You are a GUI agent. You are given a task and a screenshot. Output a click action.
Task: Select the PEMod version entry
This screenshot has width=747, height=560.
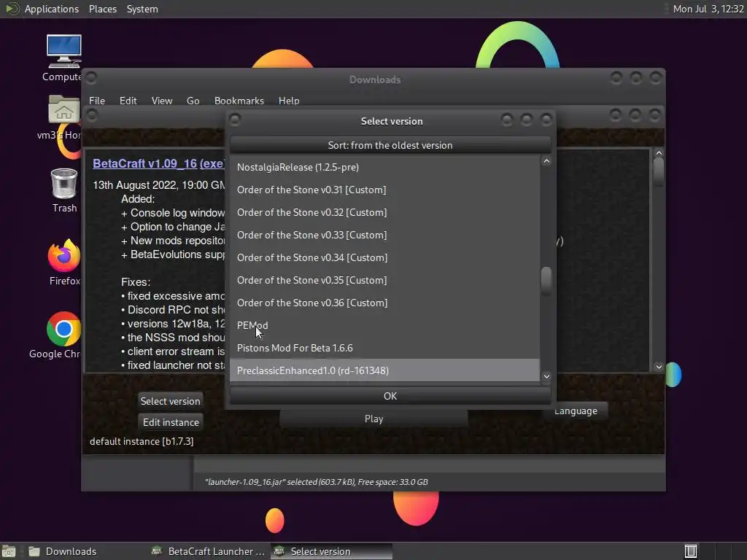pos(384,325)
